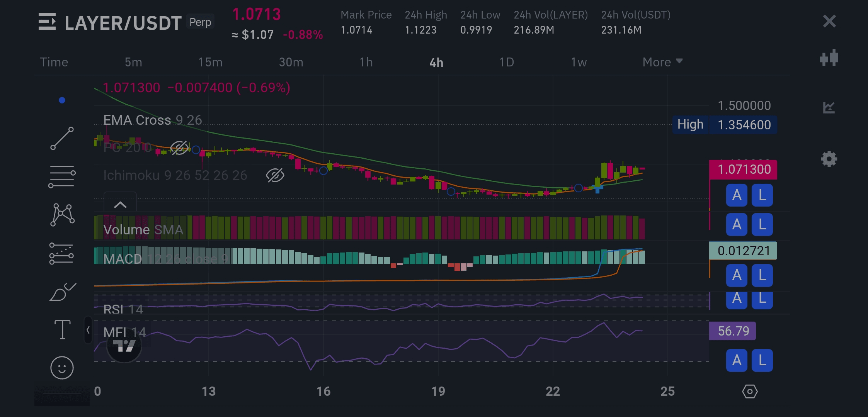
Task: Expand the More timeframes dropdown
Action: (662, 62)
